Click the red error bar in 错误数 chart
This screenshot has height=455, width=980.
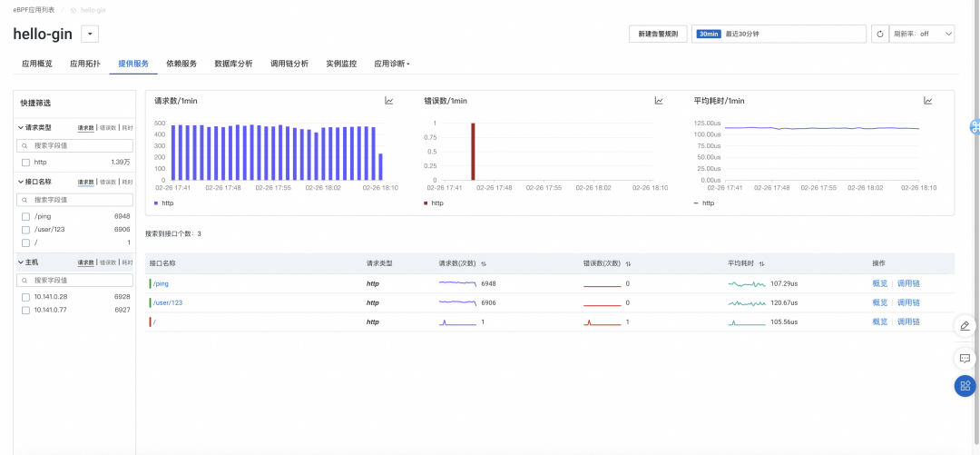point(473,152)
